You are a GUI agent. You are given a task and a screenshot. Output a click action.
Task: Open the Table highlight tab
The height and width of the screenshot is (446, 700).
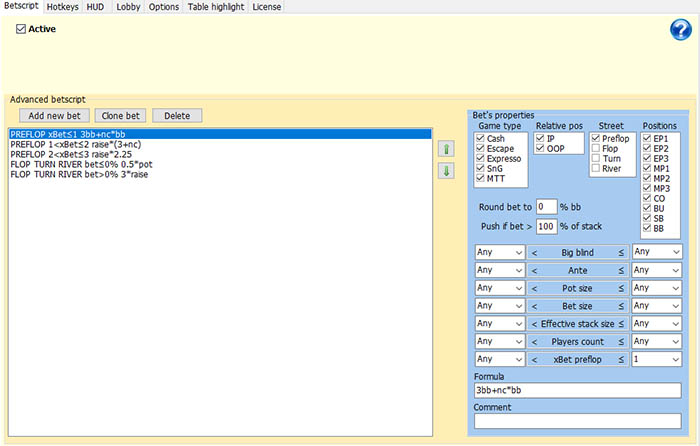216,7
